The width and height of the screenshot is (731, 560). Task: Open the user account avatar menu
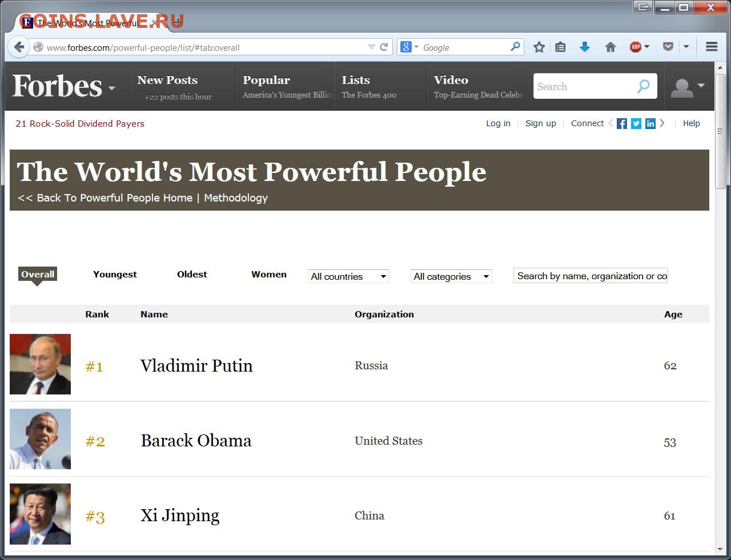coord(687,87)
